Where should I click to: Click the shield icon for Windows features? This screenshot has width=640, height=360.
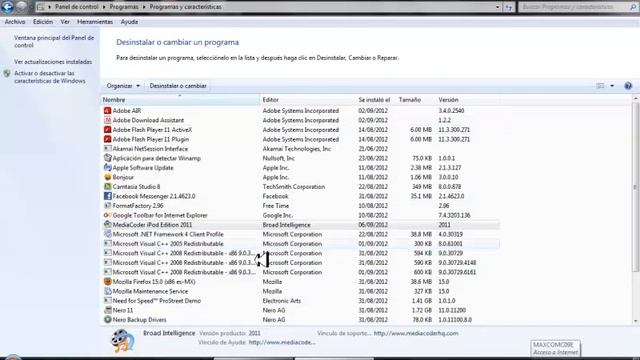click(x=7, y=73)
